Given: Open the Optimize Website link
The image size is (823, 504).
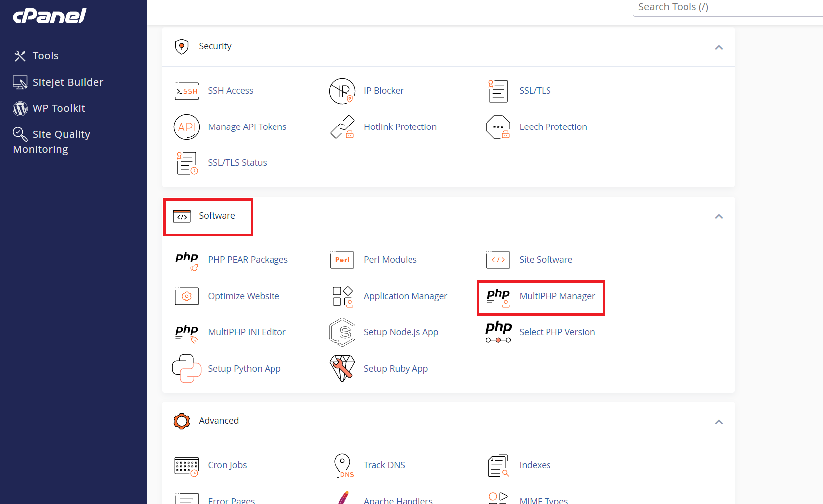Looking at the screenshot, I should tap(244, 296).
